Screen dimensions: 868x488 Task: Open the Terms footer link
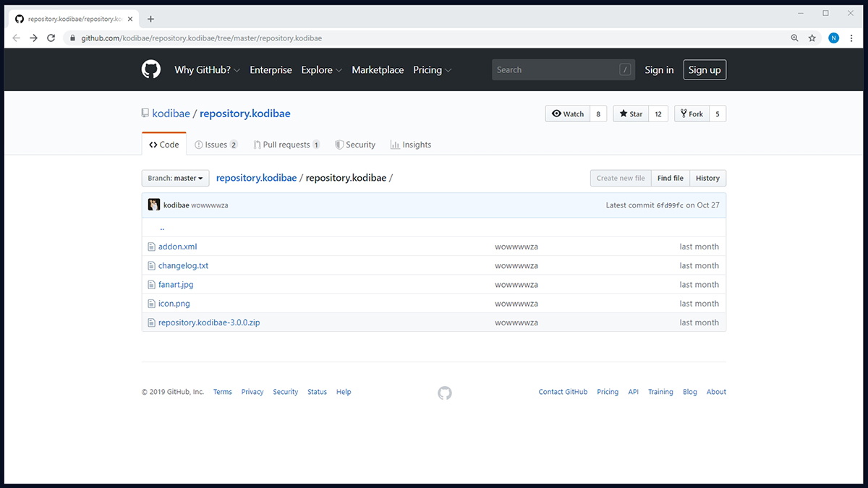point(223,392)
